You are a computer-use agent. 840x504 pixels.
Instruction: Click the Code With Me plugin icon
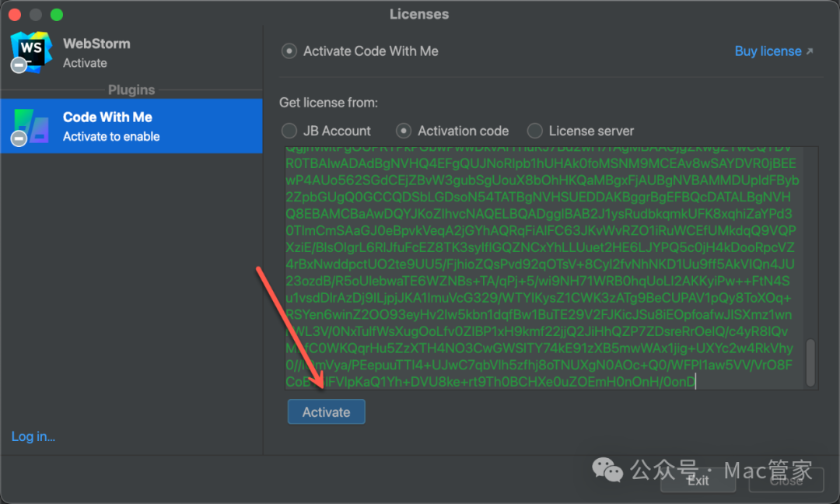pyautogui.click(x=31, y=127)
